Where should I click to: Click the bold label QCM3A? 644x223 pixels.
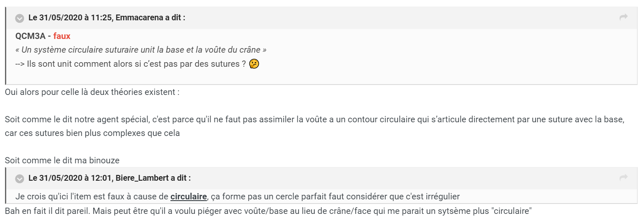pos(31,36)
